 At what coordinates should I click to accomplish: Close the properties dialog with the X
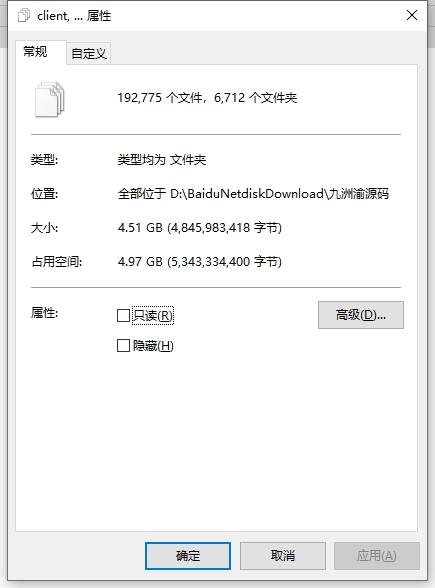(x=412, y=15)
